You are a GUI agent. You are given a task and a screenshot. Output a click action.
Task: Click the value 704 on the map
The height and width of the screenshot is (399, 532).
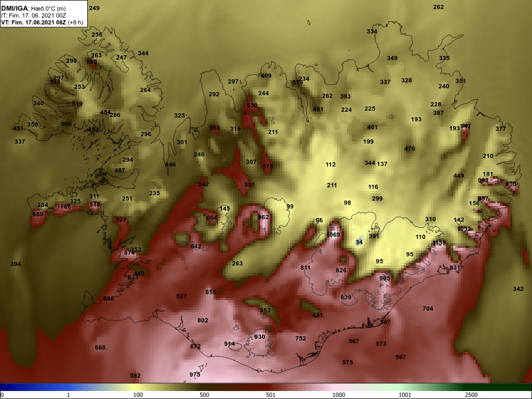pos(428,309)
